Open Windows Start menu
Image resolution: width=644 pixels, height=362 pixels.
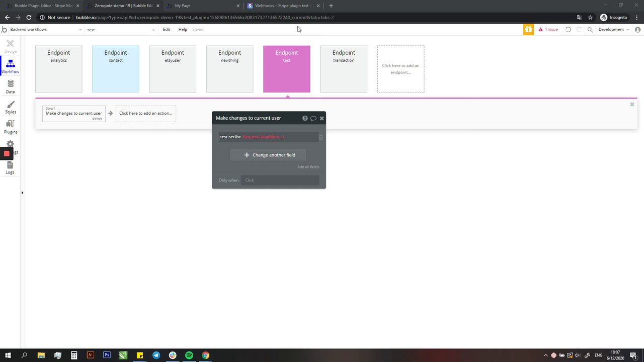pos(8,355)
